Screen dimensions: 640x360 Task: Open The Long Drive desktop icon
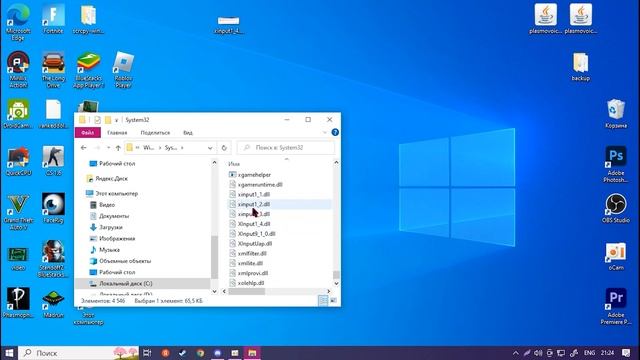53,69
